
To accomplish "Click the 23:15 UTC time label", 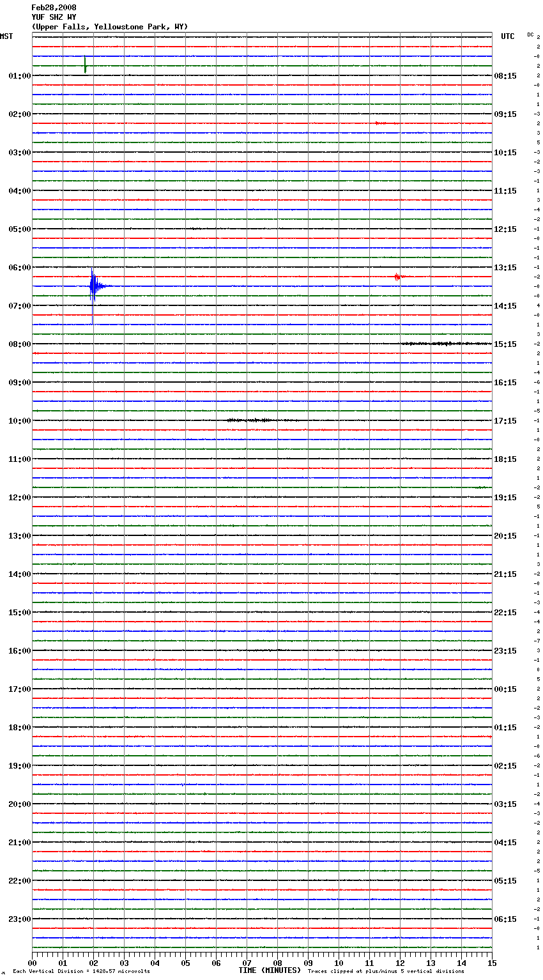I will pos(505,651).
